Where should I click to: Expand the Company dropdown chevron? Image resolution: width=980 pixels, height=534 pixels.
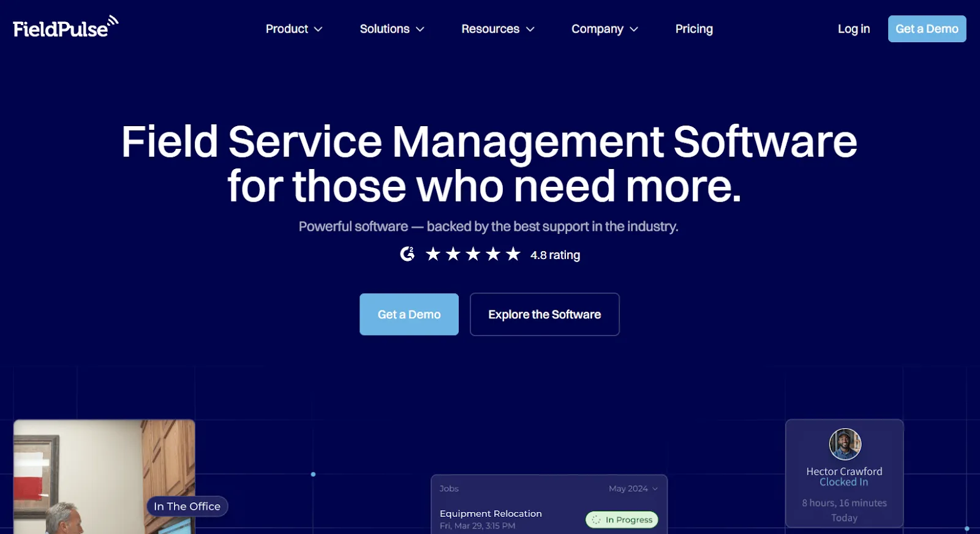coord(634,29)
